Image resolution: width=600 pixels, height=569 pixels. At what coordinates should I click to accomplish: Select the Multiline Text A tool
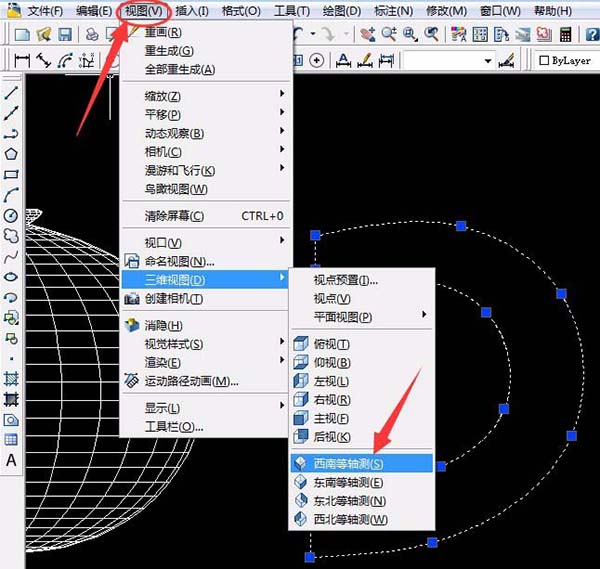(x=11, y=460)
